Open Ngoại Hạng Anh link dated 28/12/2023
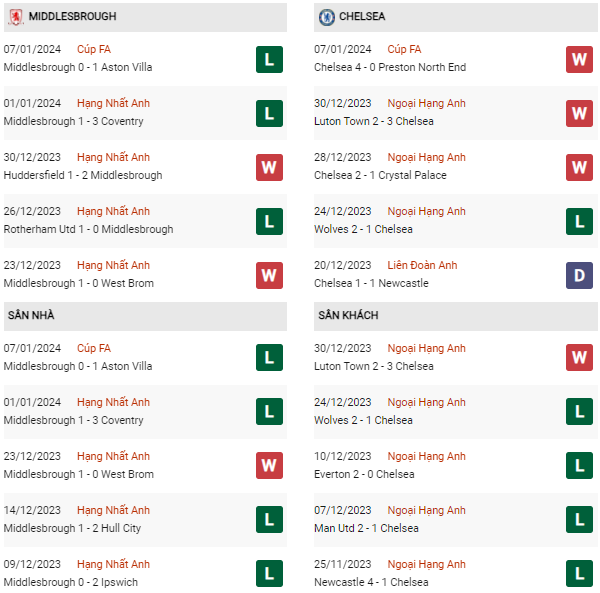The height and width of the screenshot is (593, 600). tap(427, 157)
